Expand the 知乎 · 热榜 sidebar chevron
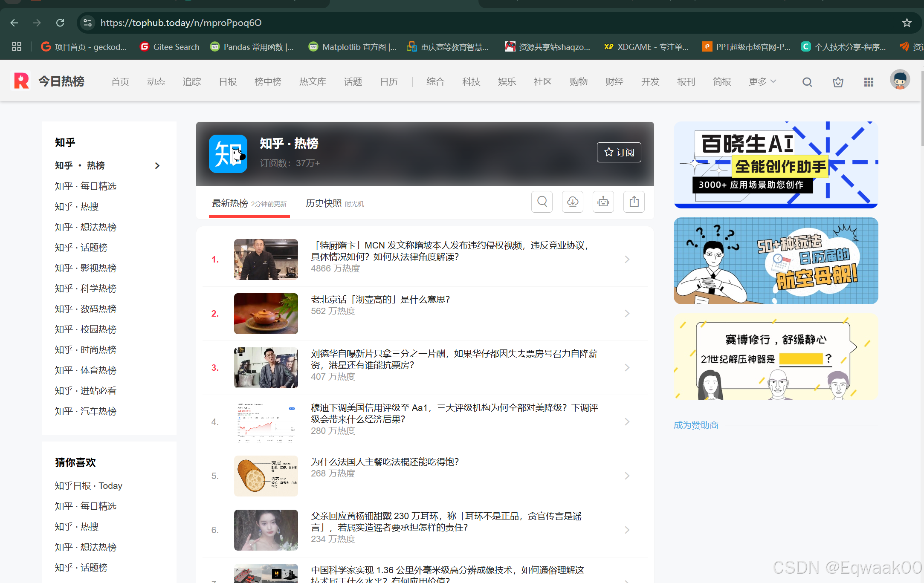Image resolution: width=924 pixels, height=583 pixels. point(157,165)
